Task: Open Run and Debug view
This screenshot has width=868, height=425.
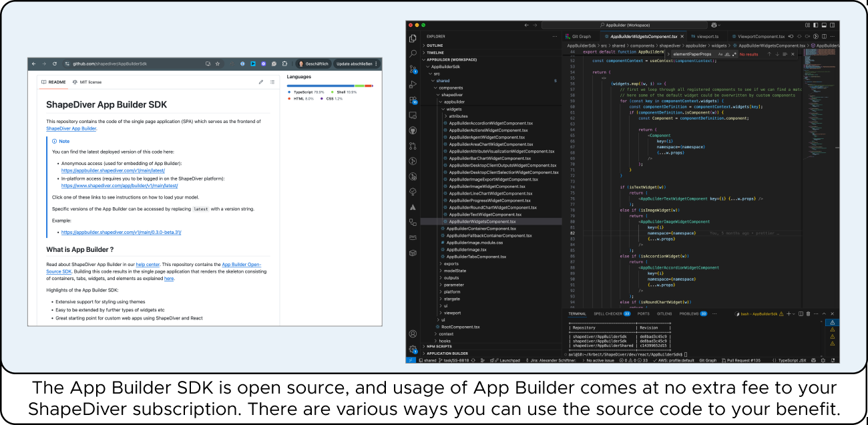Action: coord(413,84)
